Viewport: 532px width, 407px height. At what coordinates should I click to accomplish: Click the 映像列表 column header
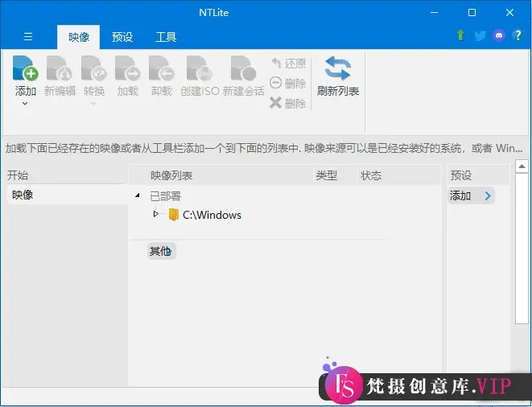221,175
